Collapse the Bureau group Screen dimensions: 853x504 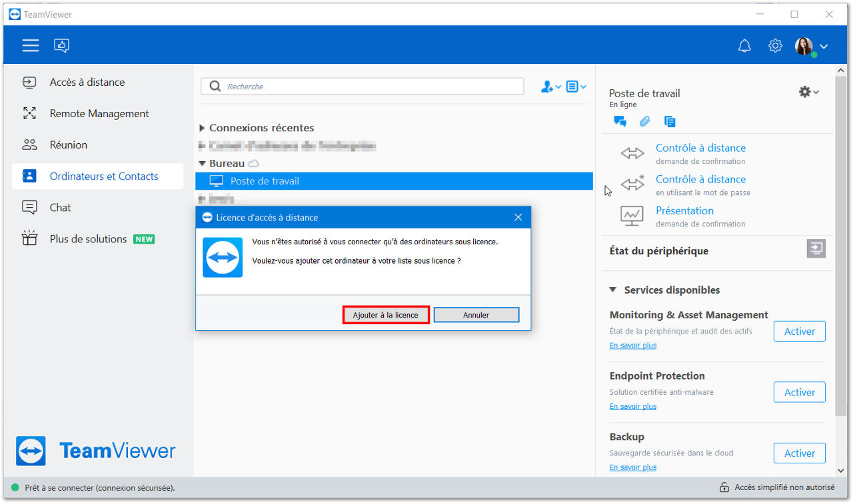tap(203, 163)
